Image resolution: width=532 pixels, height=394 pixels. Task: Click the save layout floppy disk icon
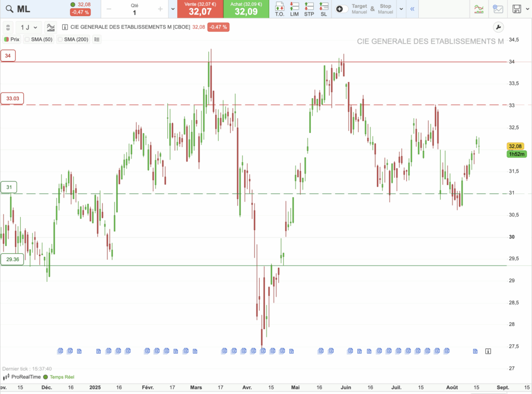point(516,9)
